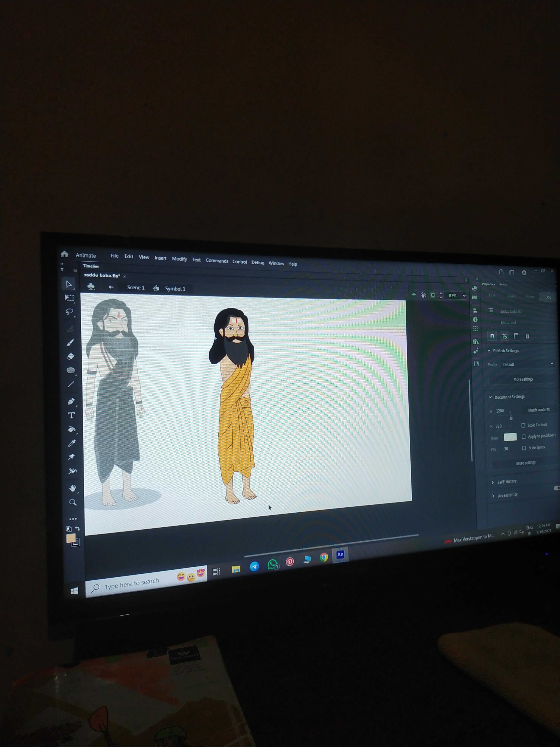The image size is (560, 747).
Task: Open the Window menu
Action: (x=276, y=263)
